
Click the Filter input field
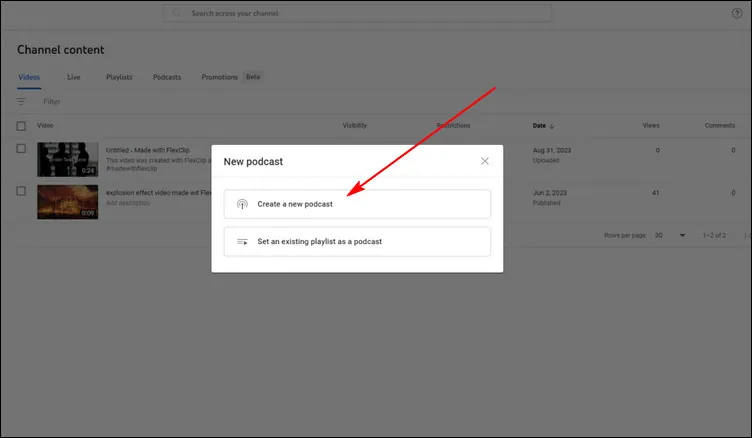(52, 102)
